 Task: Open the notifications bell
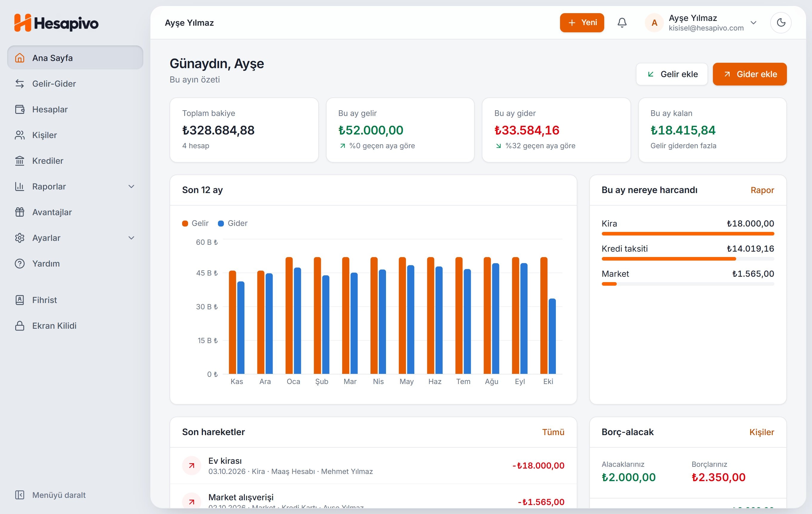click(x=622, y=23)
